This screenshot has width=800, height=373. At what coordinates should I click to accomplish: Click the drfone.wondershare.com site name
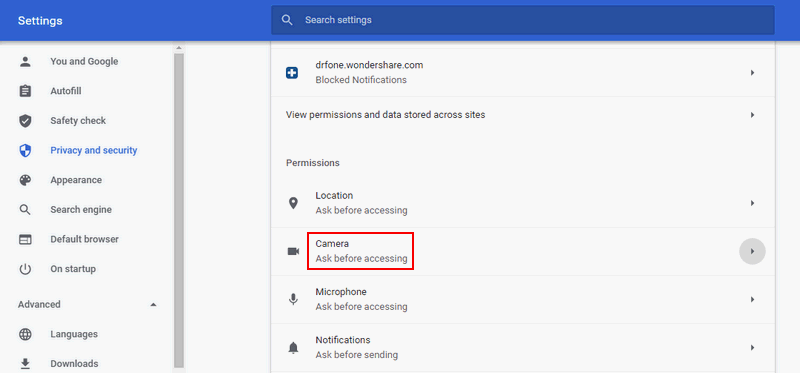point(369,65)
